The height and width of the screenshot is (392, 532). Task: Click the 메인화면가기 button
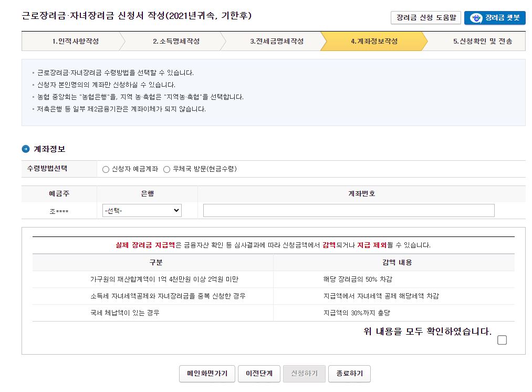click(x=207, y=374)
